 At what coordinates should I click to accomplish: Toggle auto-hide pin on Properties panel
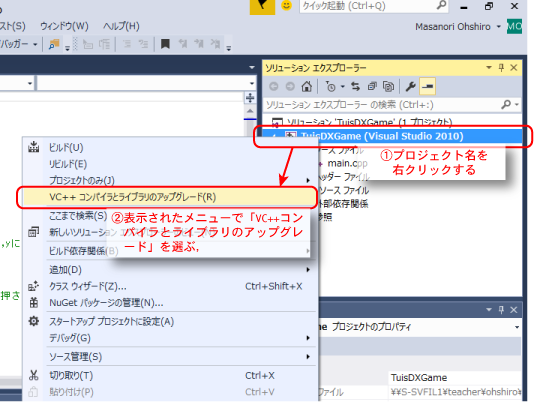pyautogui.click(x=501, y=309)
